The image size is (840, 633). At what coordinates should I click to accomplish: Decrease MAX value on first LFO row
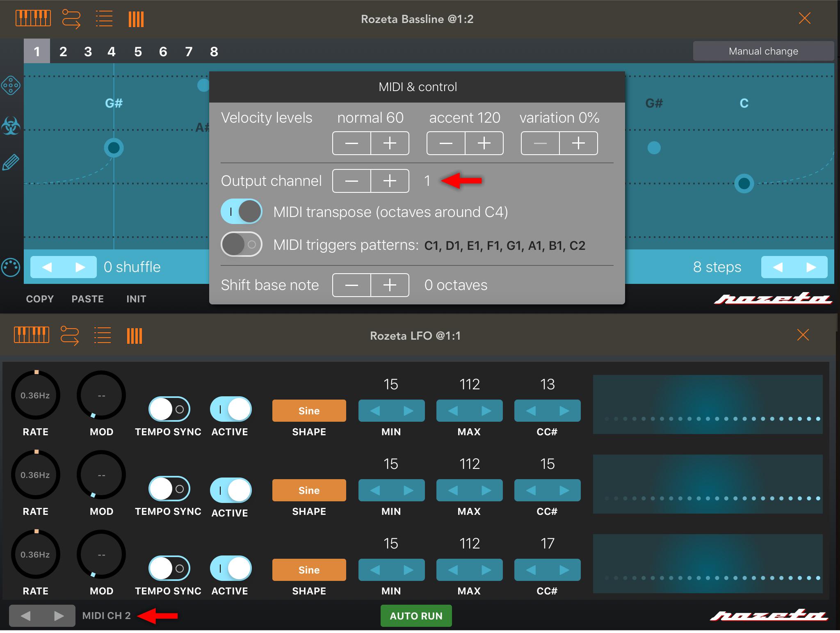click(x=453, y=411)
